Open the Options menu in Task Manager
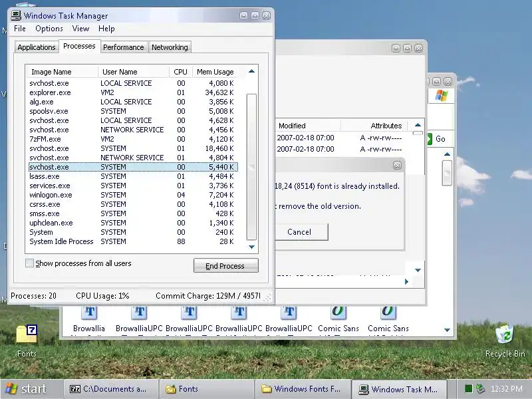 (x=49, y=29)
